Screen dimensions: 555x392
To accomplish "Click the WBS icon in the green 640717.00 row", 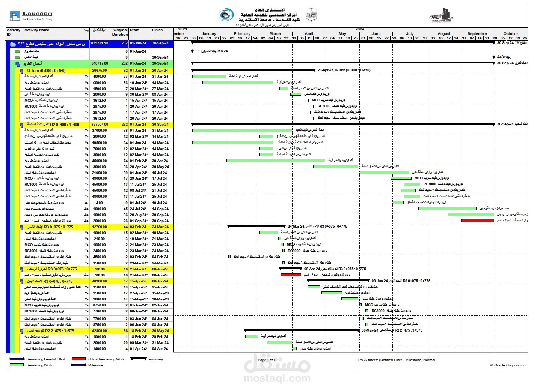I will [18, 64].
